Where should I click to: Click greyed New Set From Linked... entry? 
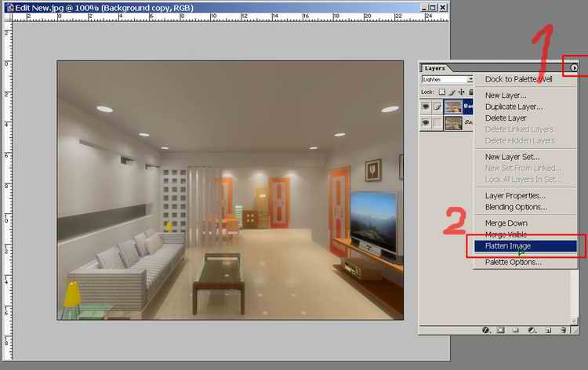(522, 169)
